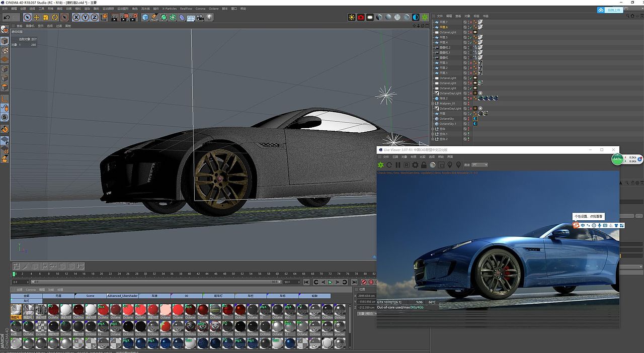Open the X-Particles menu
Image resolution: width=644 pixels, height=353 pixels.
169,9
